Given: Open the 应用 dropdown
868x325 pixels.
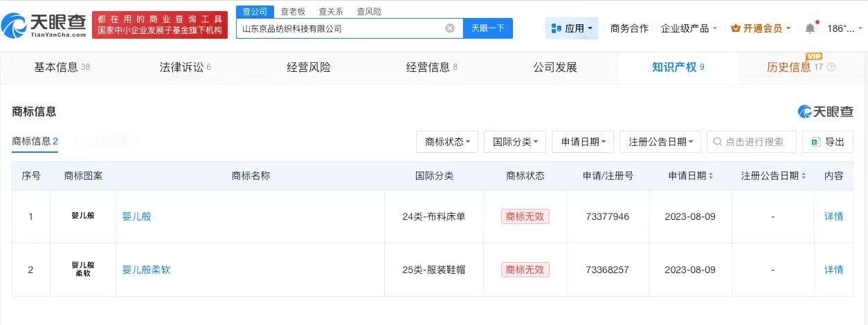Looking at the screenshot, I should (572, 28).
